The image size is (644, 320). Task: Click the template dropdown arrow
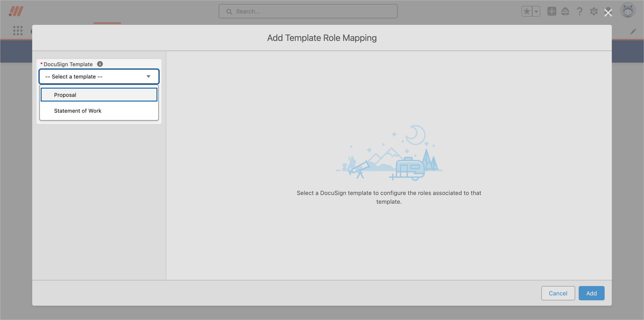click(x=148, y=76)
